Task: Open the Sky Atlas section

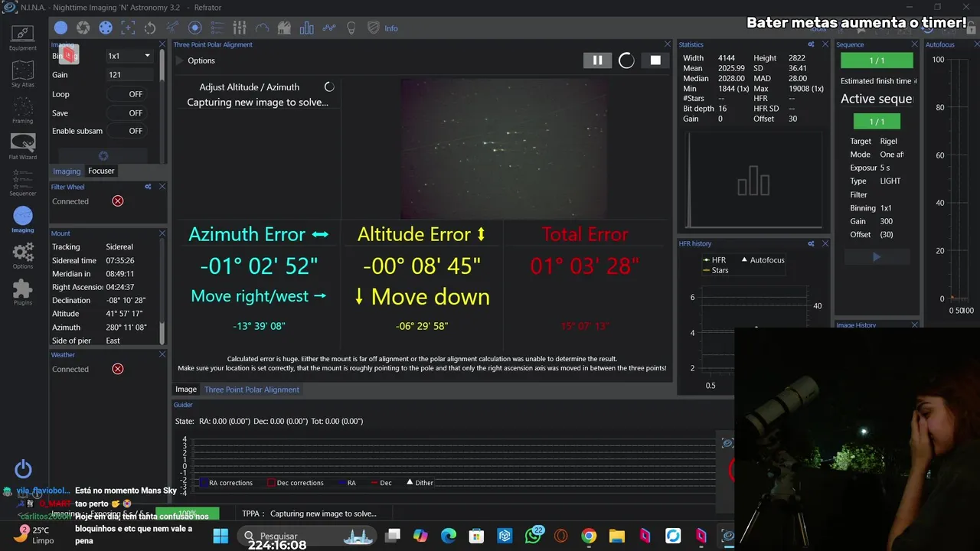Action: (x=23, y=74)
